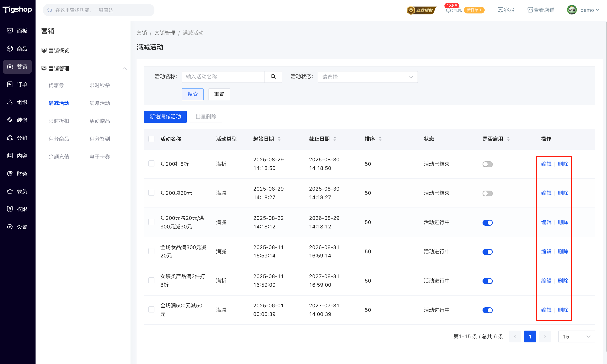This screenshot has height=364, width=607.
Task: Open the 商品 products sidebar icon
Action: pos(10,49)
